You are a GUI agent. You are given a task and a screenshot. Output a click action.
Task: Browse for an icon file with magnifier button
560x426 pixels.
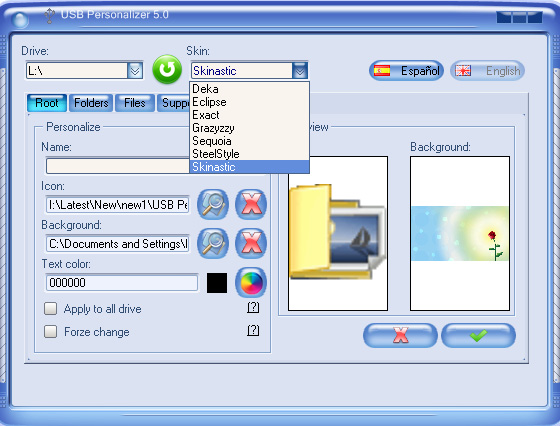(213, 205)
